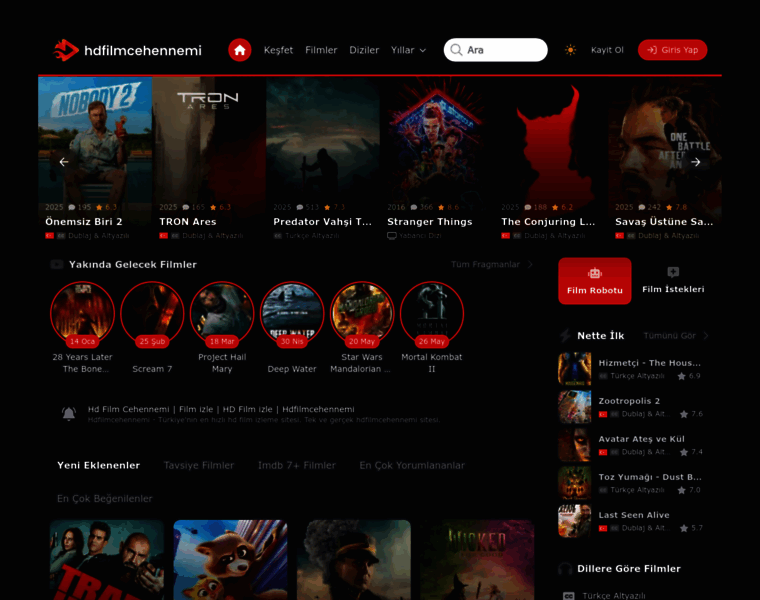
Task: Click the Hizmetçi small thumbnail
Action: pos(574,369)
